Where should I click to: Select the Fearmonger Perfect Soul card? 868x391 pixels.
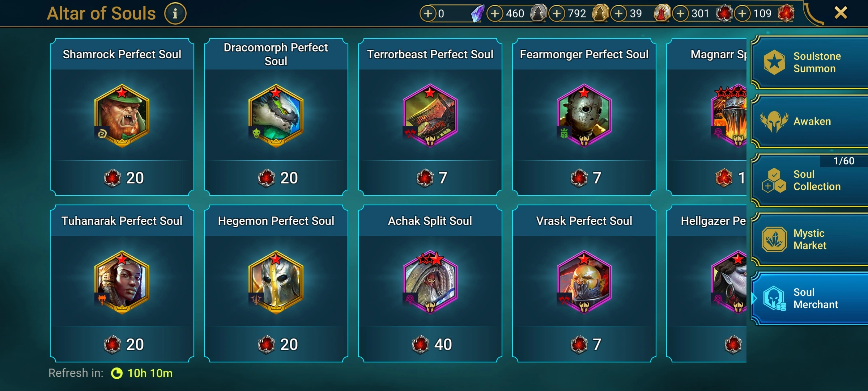[584, 117]
